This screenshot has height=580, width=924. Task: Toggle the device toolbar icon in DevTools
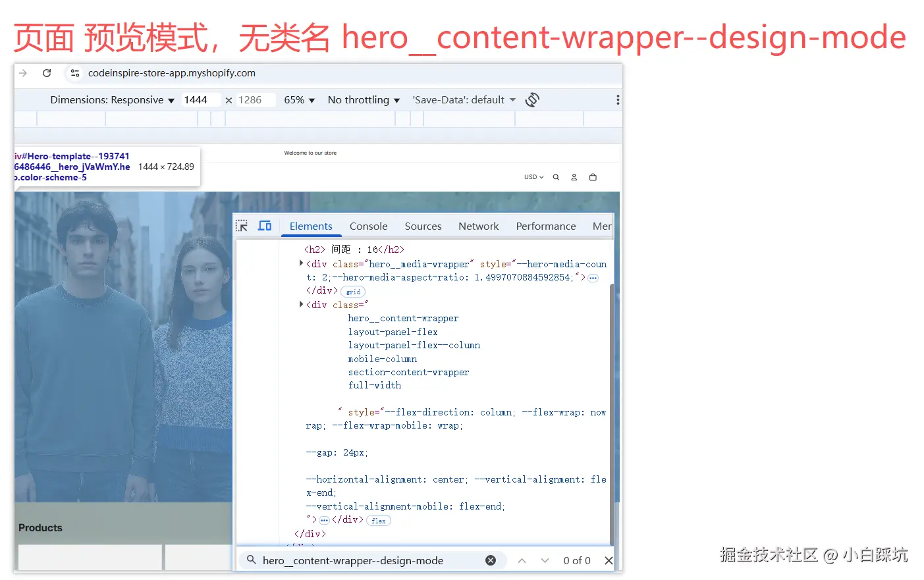coord(265,226)
